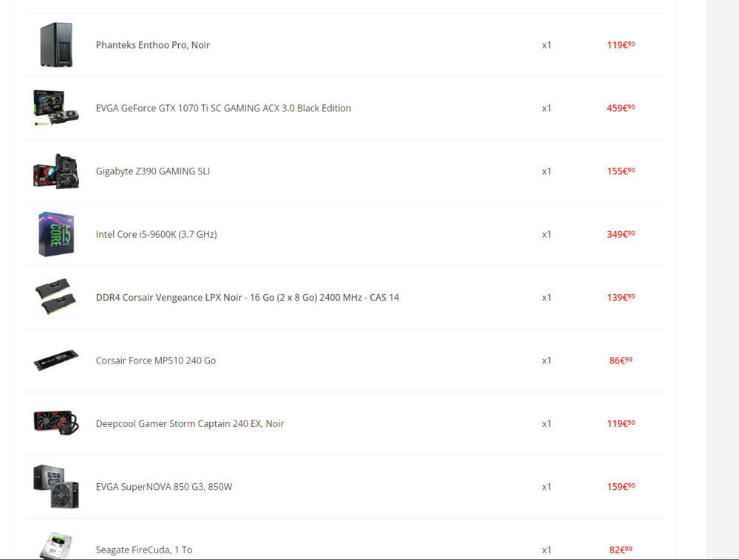Click the Deepcool Captain 240 cooler image
Screen dimensions: 739x560
tap(56, 423)
